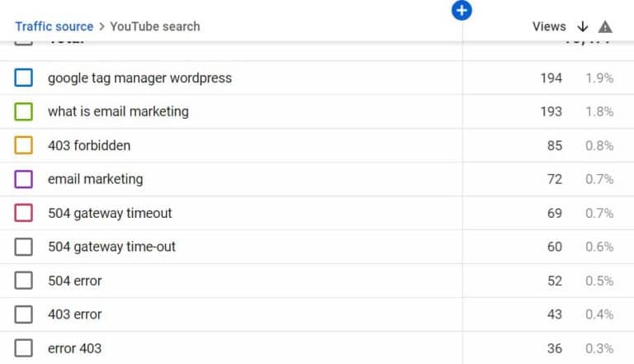Select YouTube search breadcrumb text
Viewport: 634px width, 364px height.
click(x=155, y=26)
